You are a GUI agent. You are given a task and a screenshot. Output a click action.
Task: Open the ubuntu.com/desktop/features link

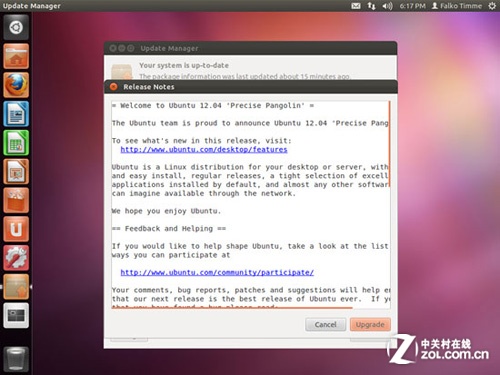(204, 149)
